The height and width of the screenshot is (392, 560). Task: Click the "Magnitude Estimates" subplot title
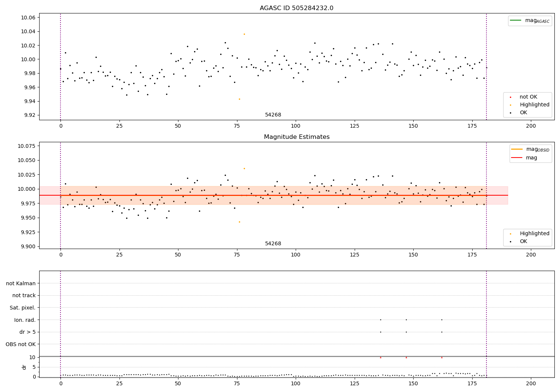296,137
